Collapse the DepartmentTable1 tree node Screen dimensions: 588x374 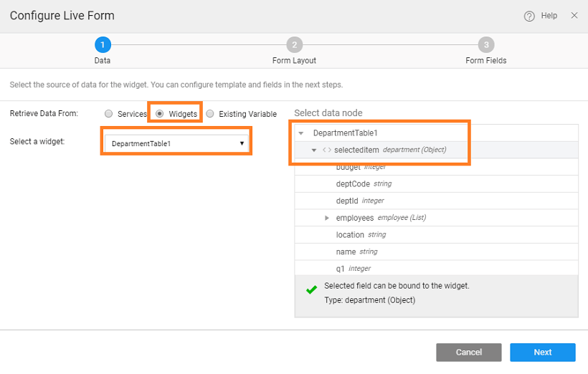[301, 133]
